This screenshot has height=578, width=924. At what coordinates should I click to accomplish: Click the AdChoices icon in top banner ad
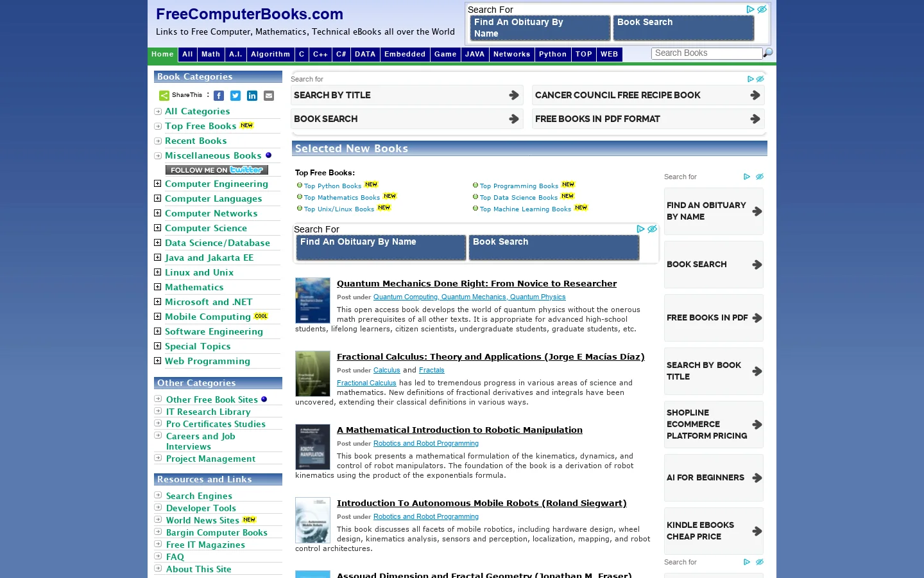750,10
